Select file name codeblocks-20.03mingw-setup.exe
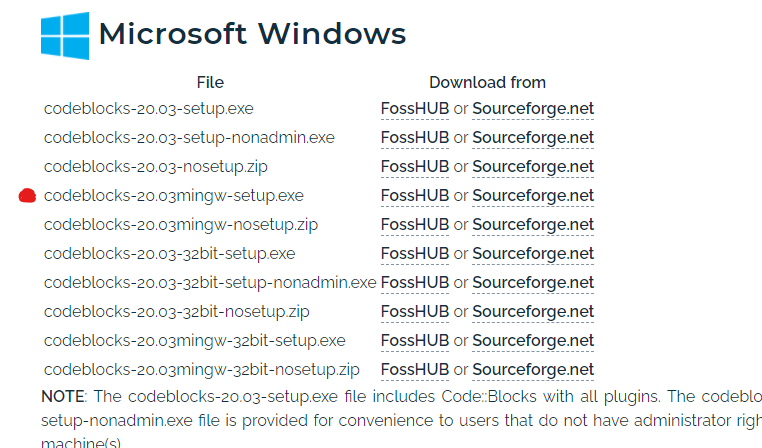 [x=174, y=196]
